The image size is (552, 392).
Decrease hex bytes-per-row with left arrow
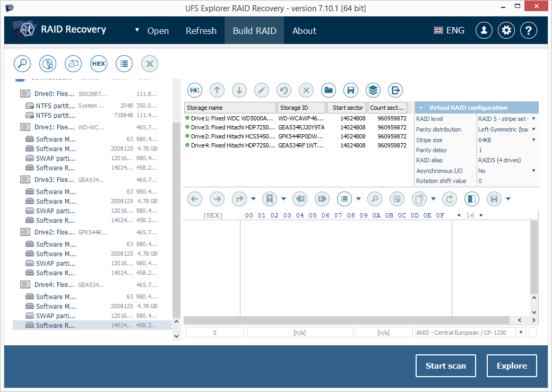tap(459, 215)
